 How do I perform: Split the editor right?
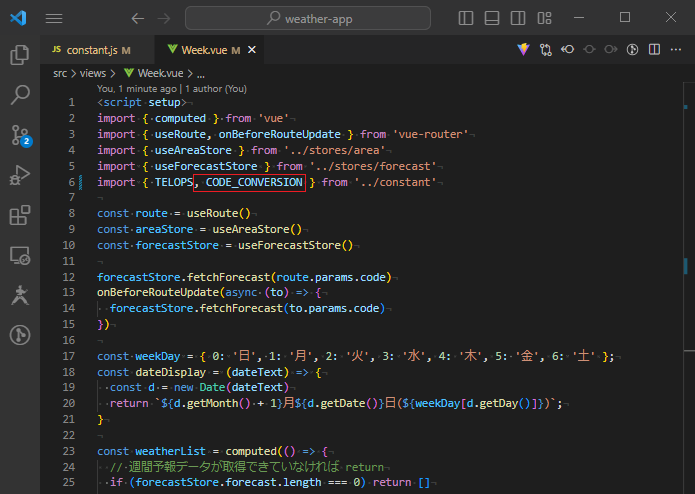pos(654,49)
